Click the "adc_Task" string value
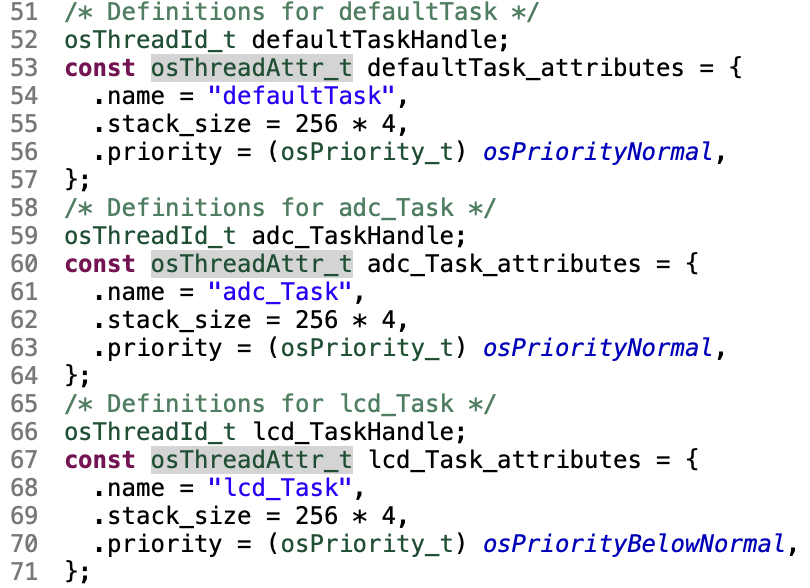The height and width of the screenshot is (588, 810). tap(281, 293)
